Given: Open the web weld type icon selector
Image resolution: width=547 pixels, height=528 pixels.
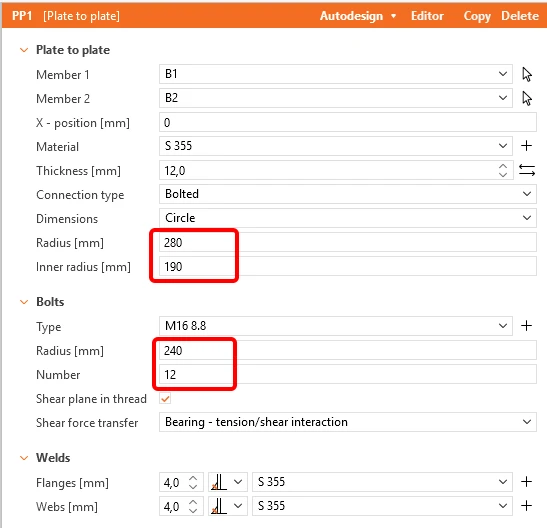Looking at the screenshot, I should click(228, 506).
